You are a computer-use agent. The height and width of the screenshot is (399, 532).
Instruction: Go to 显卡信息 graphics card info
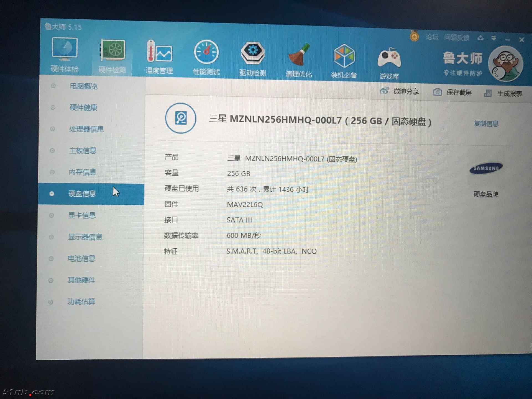(x=82, y=215)
